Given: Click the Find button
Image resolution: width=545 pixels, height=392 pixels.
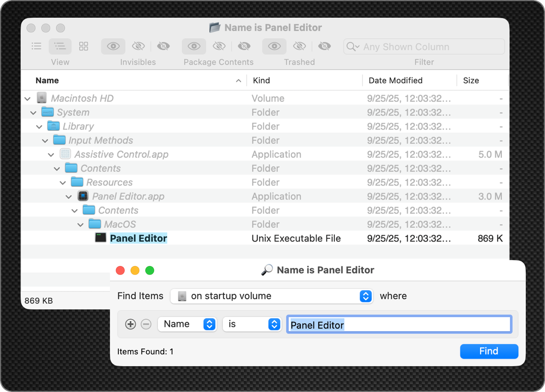Looking at the screenshot, I should point(489,351).
